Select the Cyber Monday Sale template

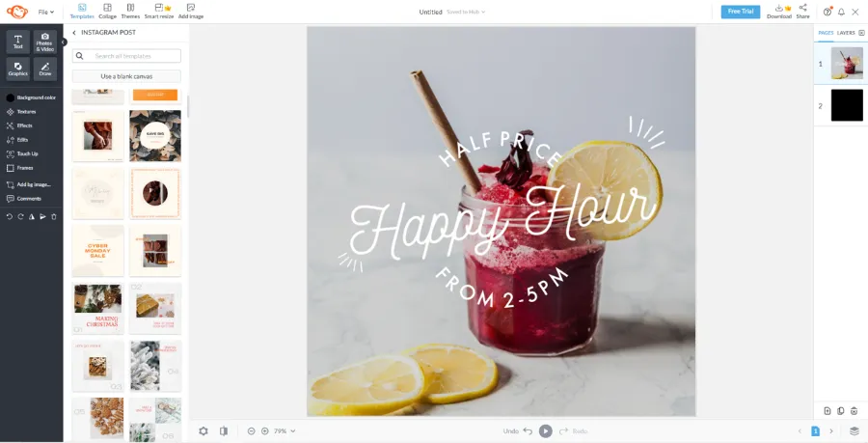(98, 250)
